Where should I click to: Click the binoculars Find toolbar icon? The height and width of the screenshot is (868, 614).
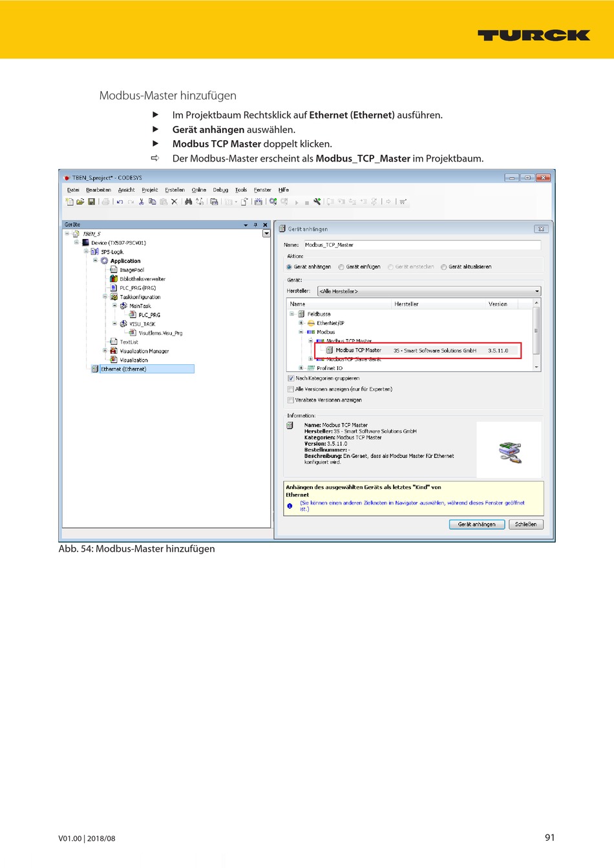point(189,202)
